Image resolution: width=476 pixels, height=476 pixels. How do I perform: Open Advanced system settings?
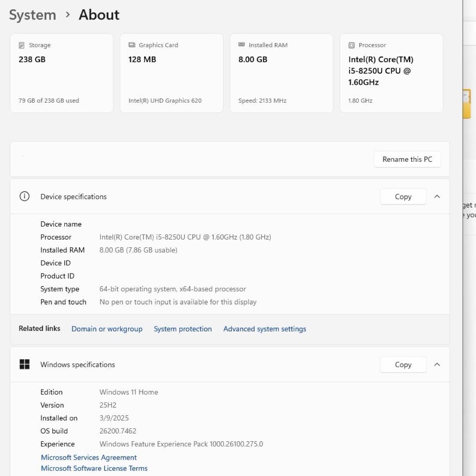(264, 329)
